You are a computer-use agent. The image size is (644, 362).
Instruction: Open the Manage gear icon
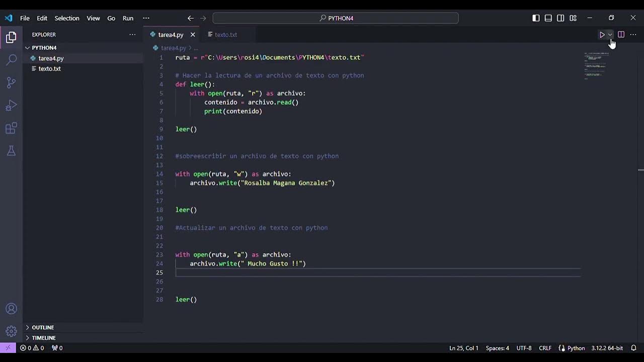(x=11, y=331)
